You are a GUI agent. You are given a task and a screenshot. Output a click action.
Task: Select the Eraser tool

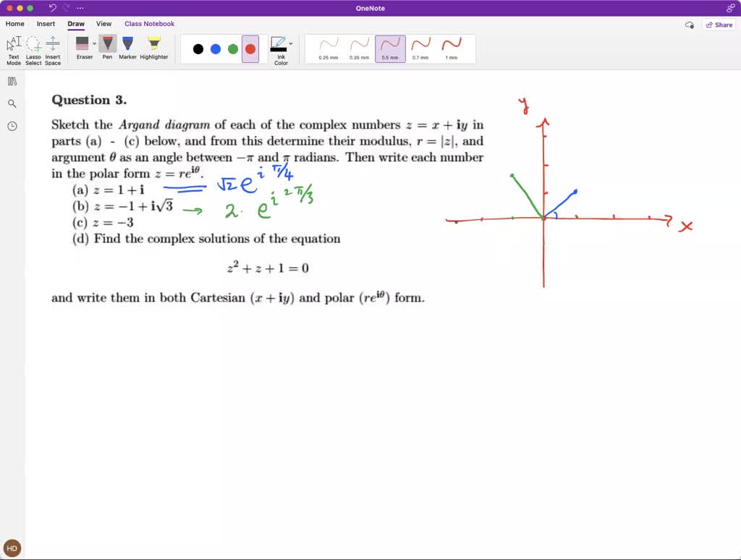point(83,46)
